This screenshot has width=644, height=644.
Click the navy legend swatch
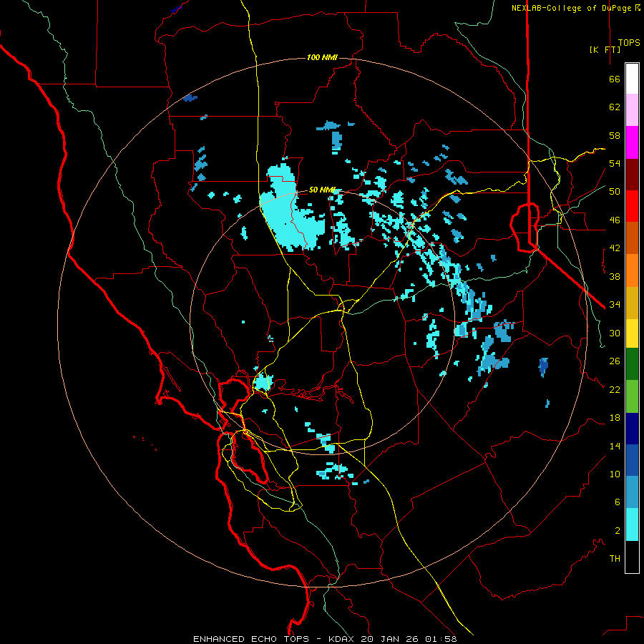click(x=632, y=429)
